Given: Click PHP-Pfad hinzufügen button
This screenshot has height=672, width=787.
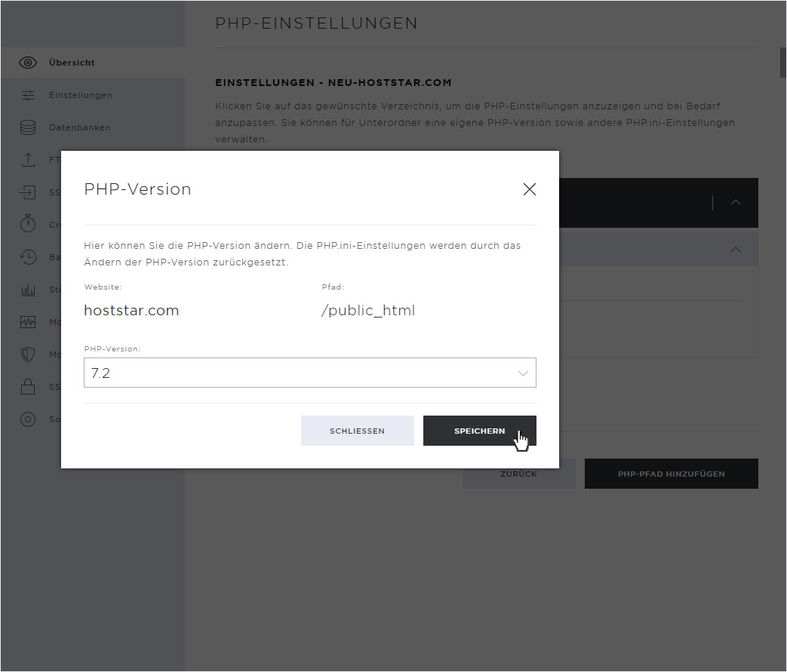Looking at the screenshot, I should pos(671,473).
